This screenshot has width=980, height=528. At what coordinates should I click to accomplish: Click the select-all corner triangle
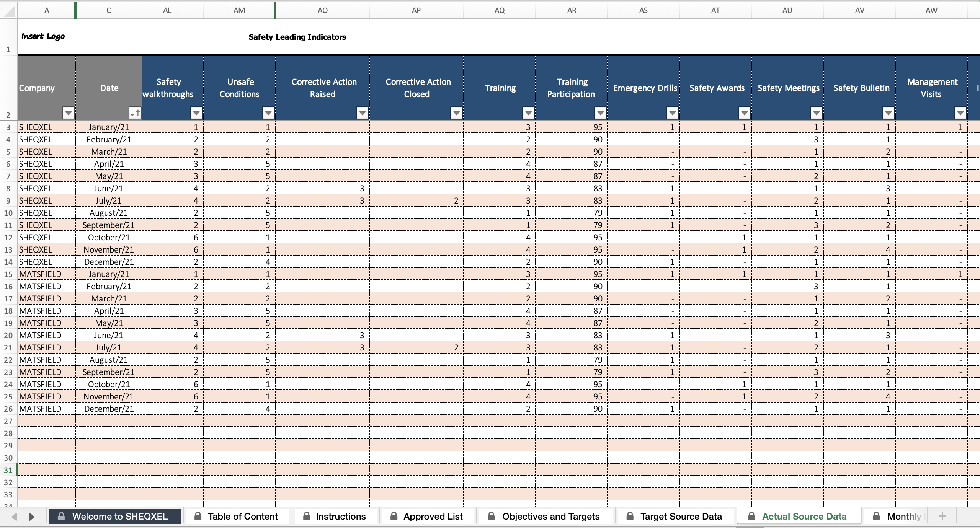click(10, 11)
